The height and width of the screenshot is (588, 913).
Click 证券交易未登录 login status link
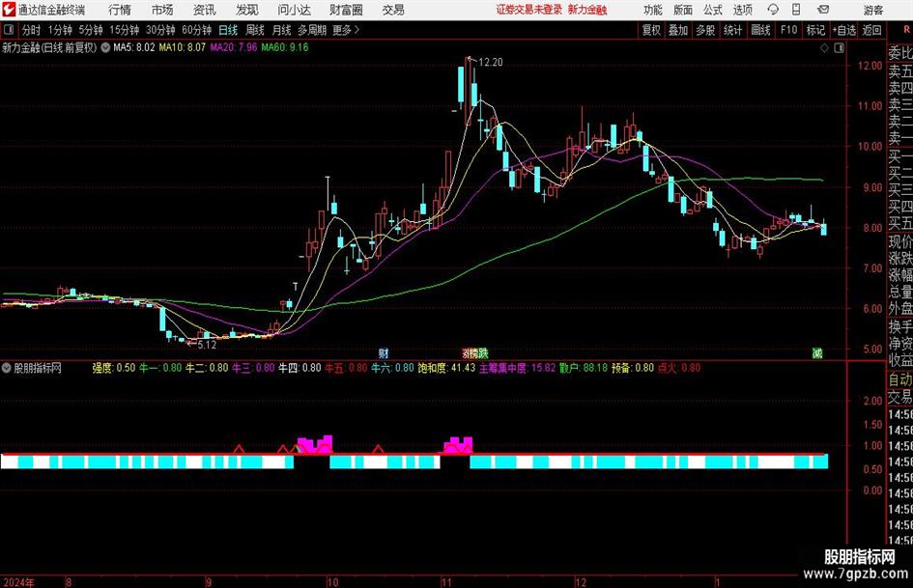click(x=529, y=10)
